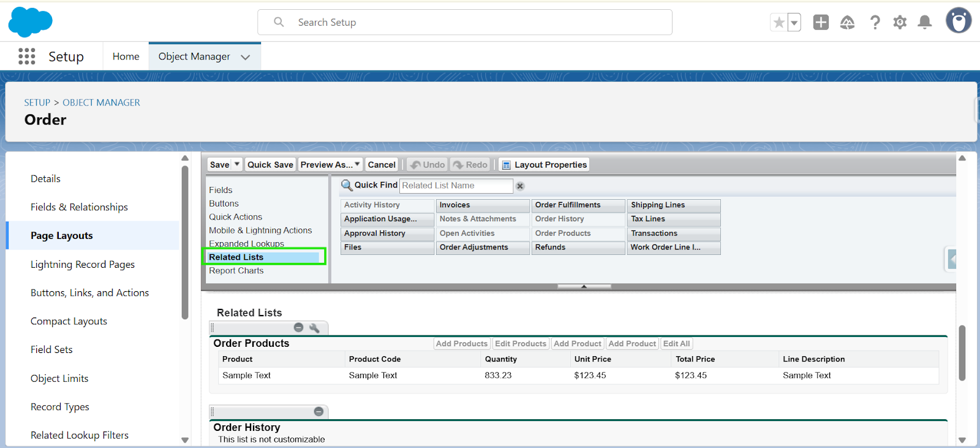Click wrench icon on Order Products list
The image size is (980, 448).
314,328
